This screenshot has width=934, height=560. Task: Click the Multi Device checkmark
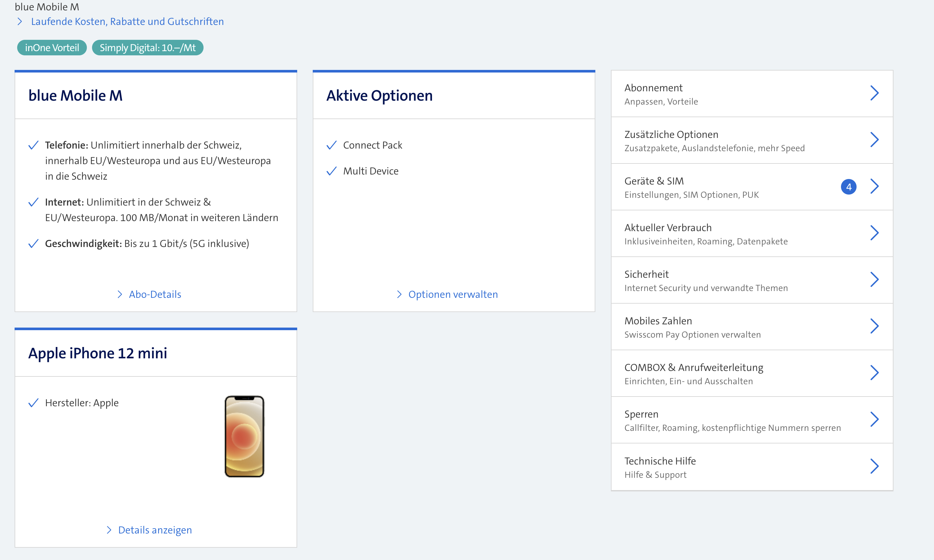(331, 171)
